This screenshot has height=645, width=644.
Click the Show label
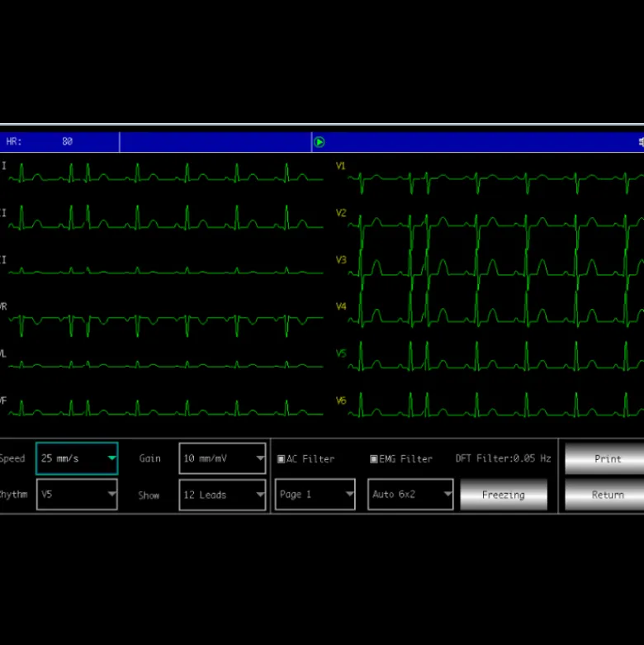(x=149, y=495)
